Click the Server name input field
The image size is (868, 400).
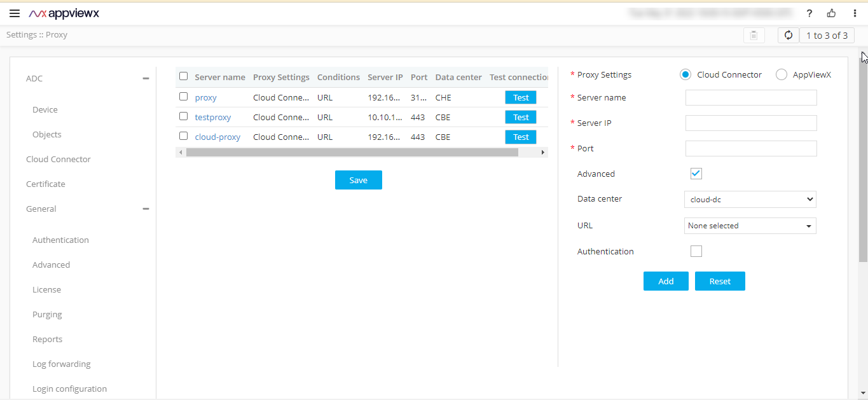click(751, 97)
